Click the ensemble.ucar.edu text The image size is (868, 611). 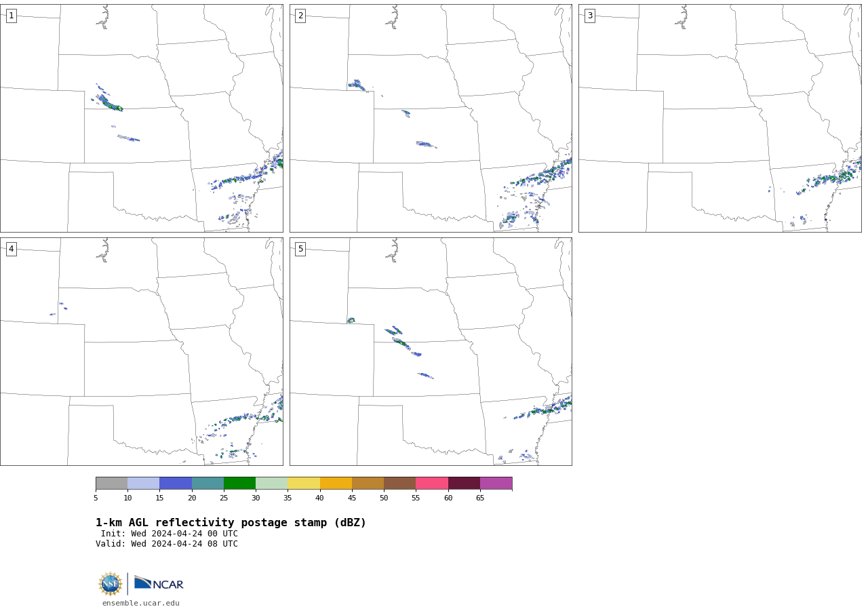click(141, 603)
